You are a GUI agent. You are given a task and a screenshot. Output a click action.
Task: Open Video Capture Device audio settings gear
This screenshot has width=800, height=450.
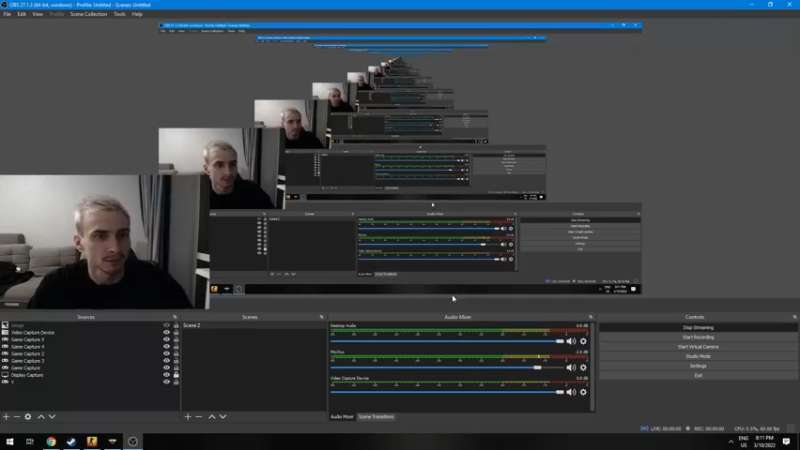click(x=583, y=392)
